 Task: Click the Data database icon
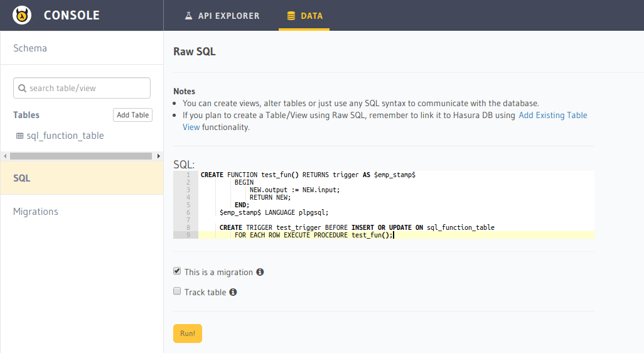tap(291, 16)
